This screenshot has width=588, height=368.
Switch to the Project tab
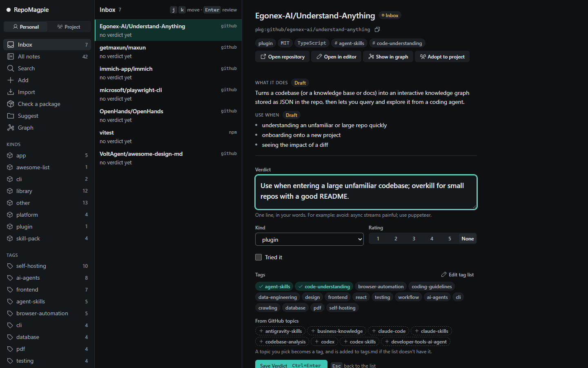click(x=69, y=27)
